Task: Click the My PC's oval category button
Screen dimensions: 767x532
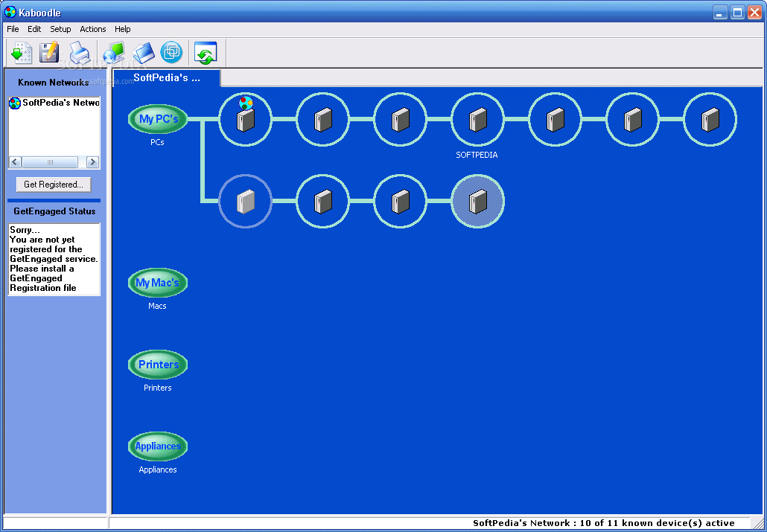Action: pos(158,119)
